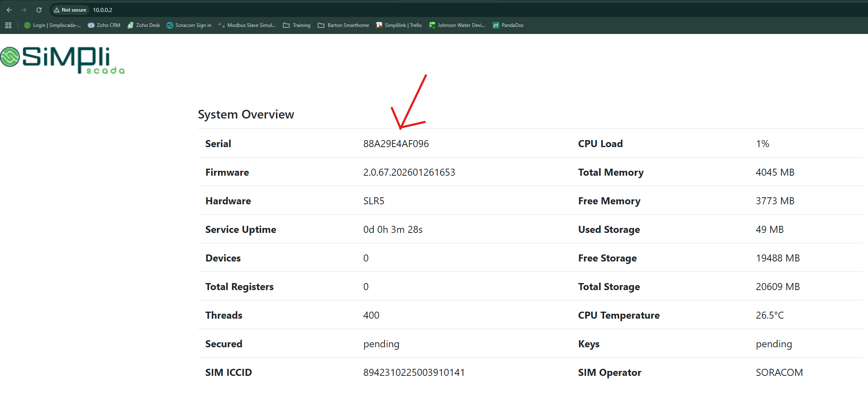Click the SimpliScada logo
868x397 pixels.
click(63, 60)
